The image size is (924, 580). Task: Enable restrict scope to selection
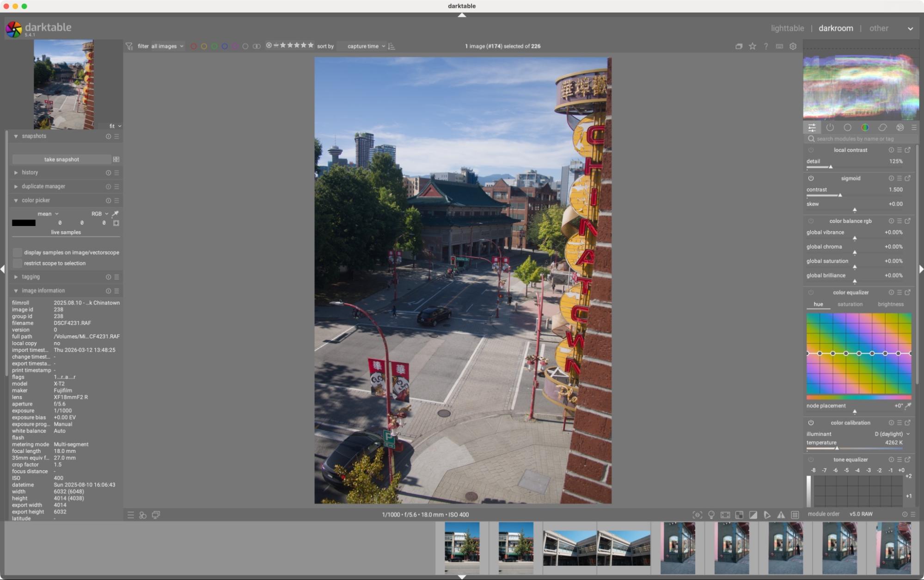click(17, 263)
